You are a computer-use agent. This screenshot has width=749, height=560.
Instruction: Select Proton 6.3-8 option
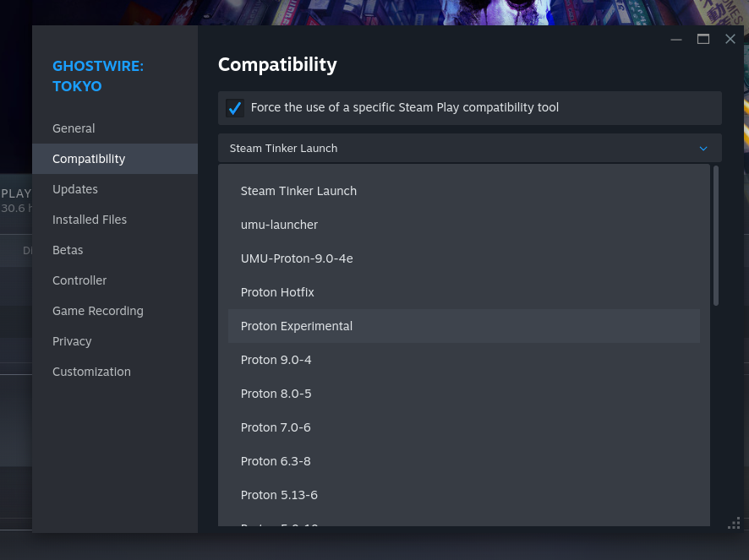click(x=464, y=461)
